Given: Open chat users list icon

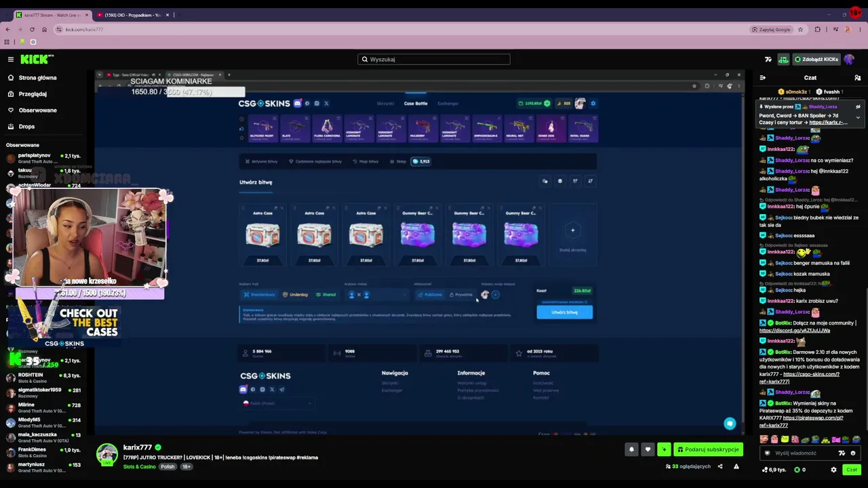Looking at the screenshot, I should 858,78.
